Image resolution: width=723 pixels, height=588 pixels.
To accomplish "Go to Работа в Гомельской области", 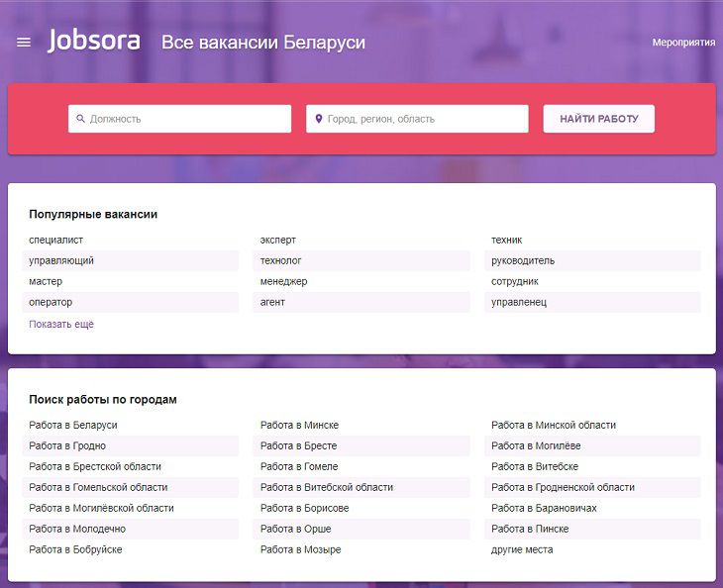I will coord(98,487).
